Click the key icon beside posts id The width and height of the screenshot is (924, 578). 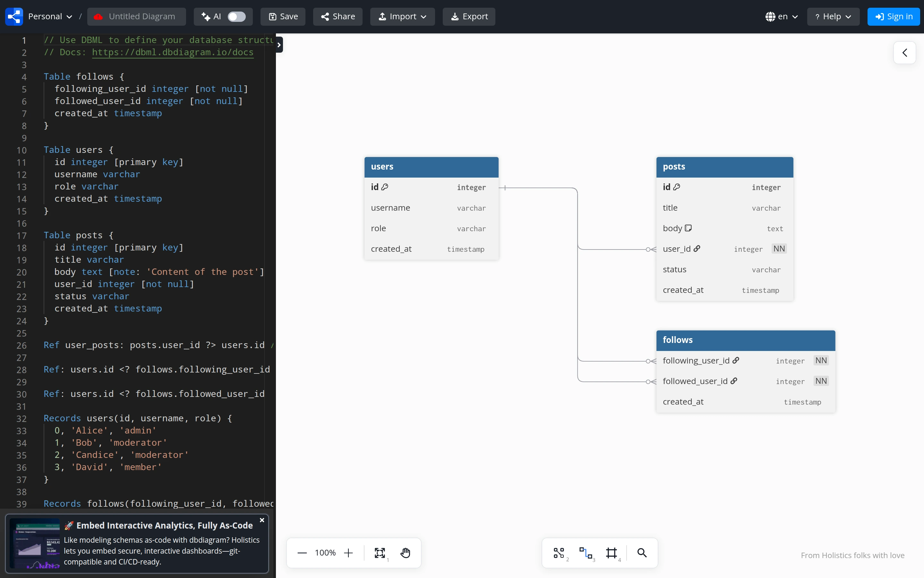(677, 187)
